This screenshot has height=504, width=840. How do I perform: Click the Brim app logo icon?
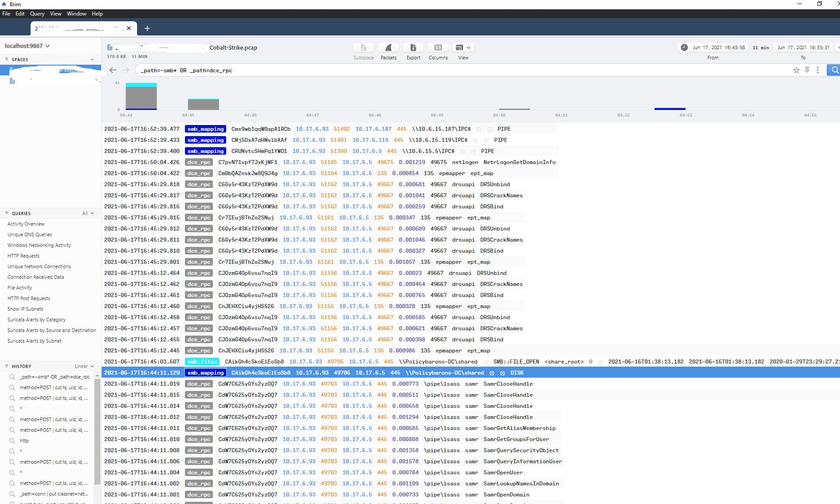pos(4,4)
